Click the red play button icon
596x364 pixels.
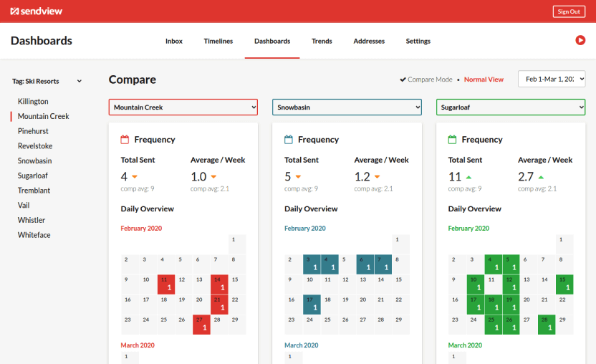(580, 40)
